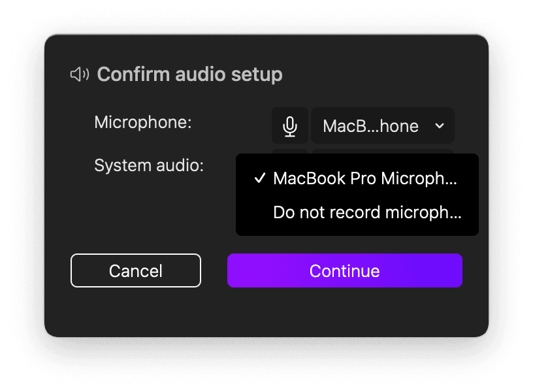
Task: Open the MacB...hone microphone selector
Action: pos(383,126)
